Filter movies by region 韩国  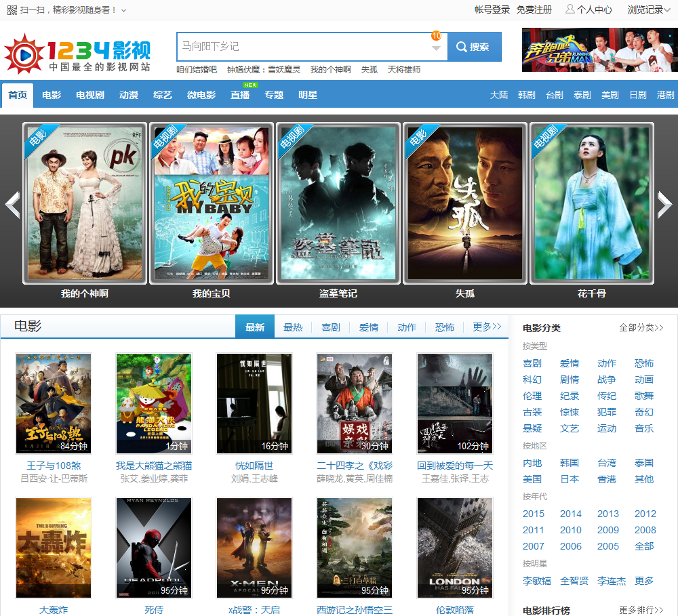pyautogui.click(x=569, y=463)
